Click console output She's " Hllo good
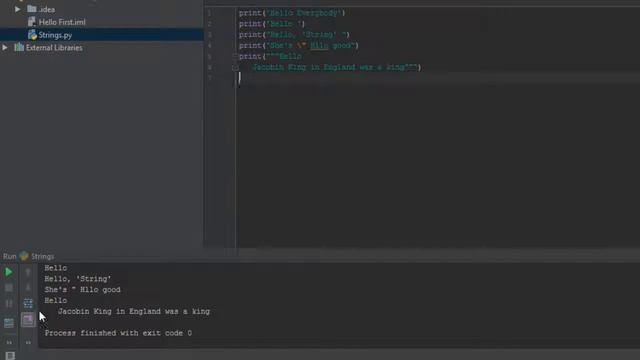The image size is (640, 360). tap(82, 289)
